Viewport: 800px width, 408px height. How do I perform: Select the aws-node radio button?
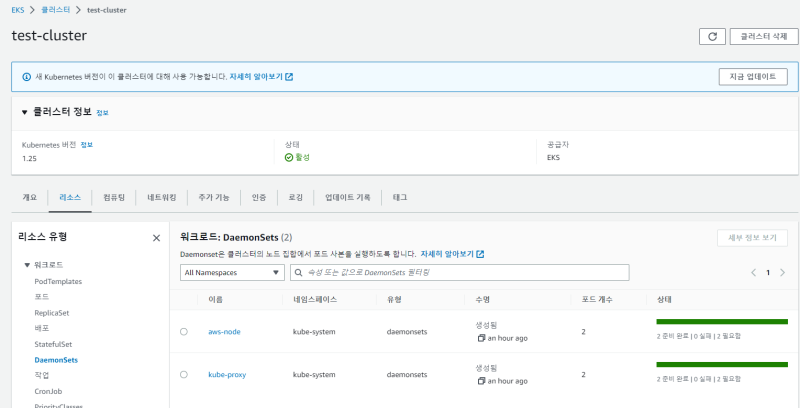coord(184,331)
